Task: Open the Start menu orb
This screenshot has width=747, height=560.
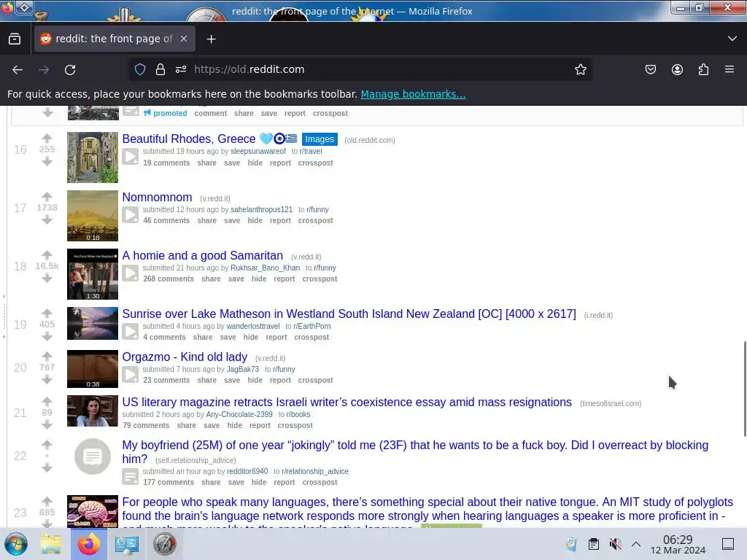Action: [16, 544]
